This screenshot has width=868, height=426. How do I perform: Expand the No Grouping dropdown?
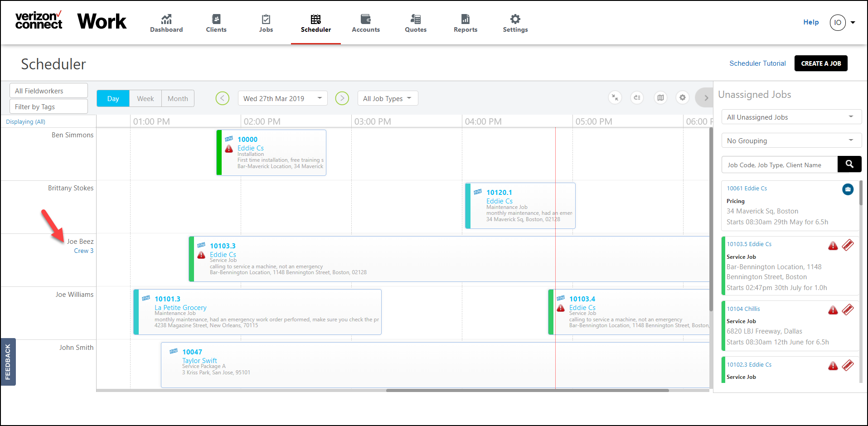tap(790, 140)
